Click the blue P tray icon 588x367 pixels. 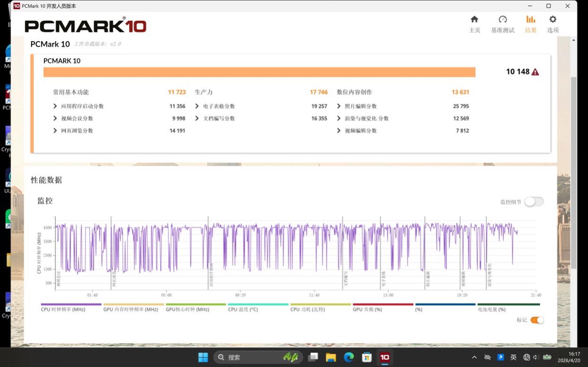coord(500,358)
